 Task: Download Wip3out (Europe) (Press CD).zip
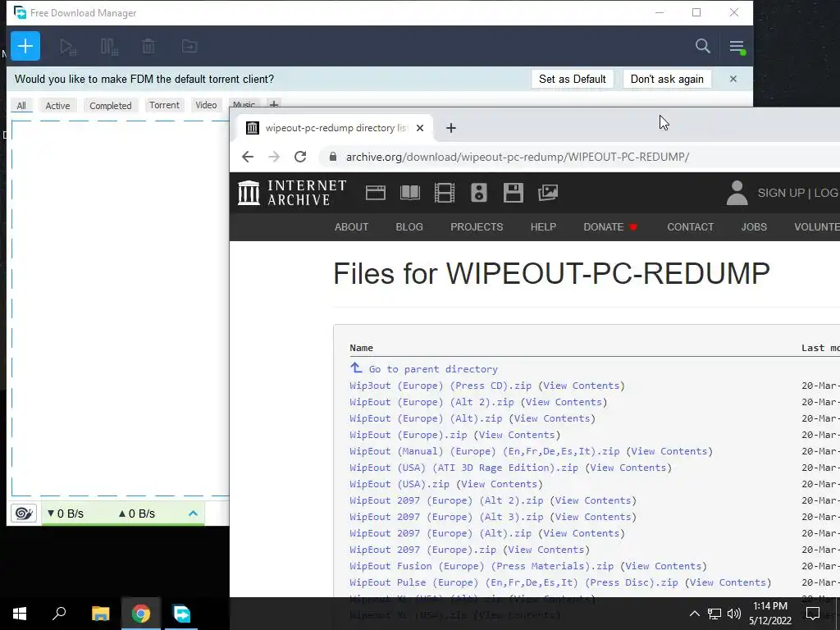pyautogui.click(x=441, y=386)
